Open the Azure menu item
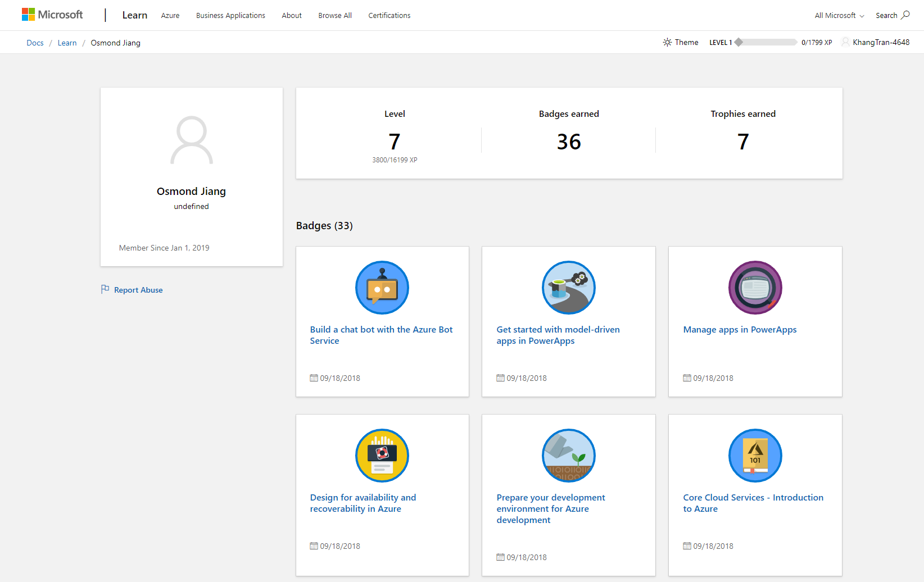The image size is (924, 582). tap(170, 15)
